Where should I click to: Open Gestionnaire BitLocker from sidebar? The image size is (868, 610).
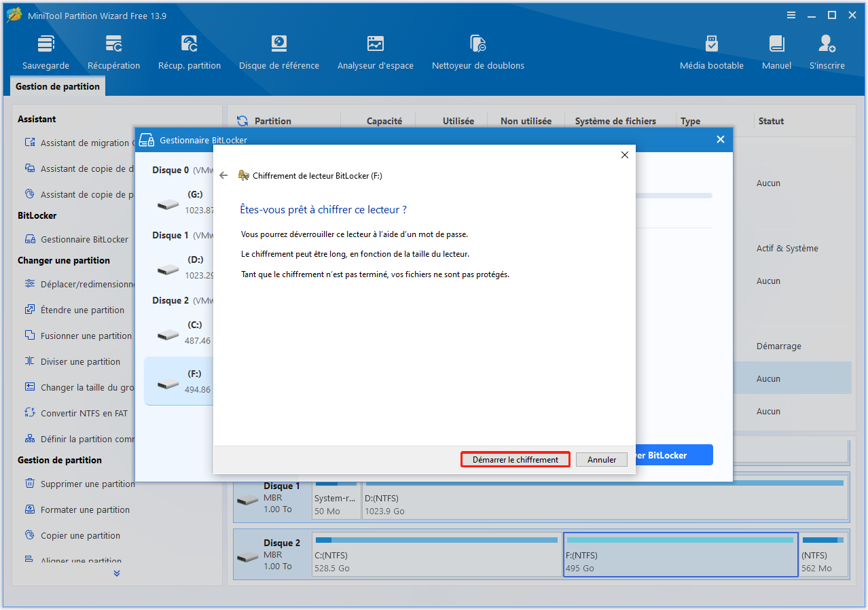click(x=77, y=239)
